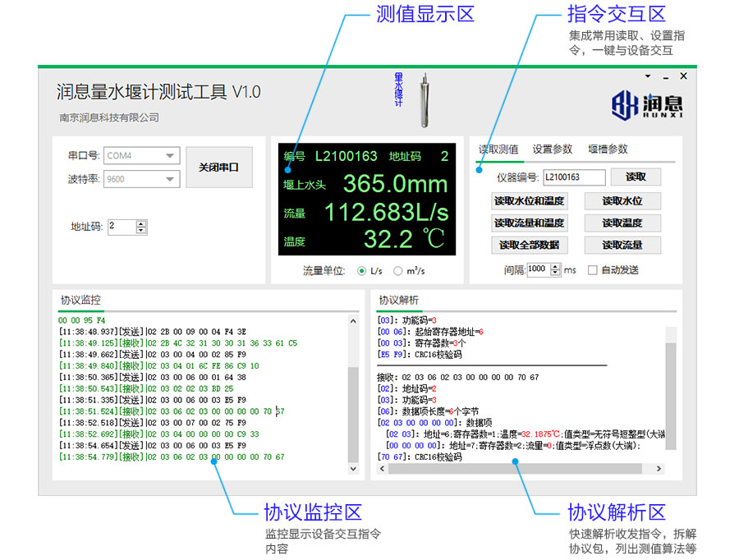Click the 读取 button beside 仪器编号
This screenshot has width=739, height=560.
[x=636, y=177]
